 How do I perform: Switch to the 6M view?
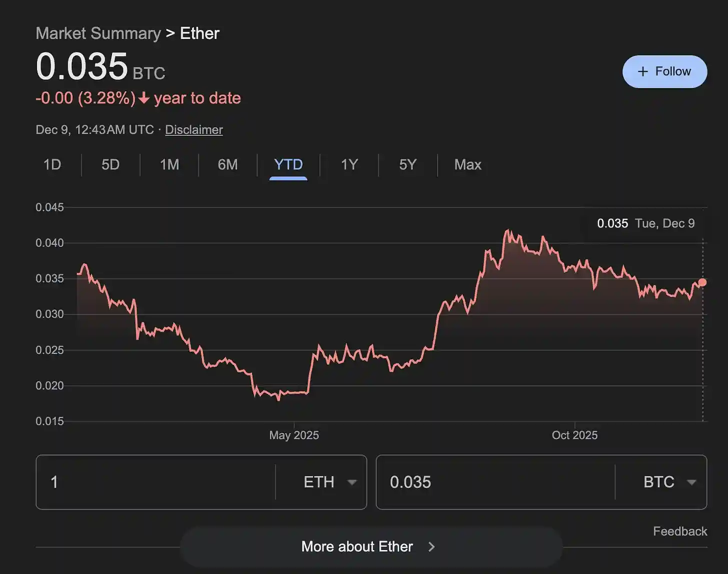click(228, 165)
